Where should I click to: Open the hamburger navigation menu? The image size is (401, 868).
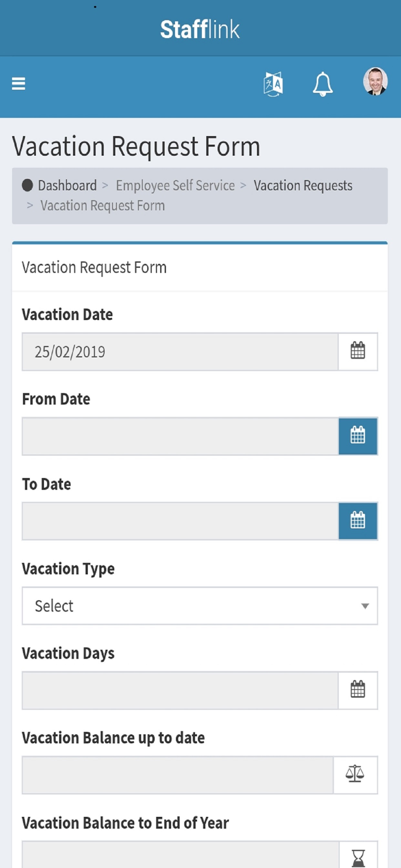18,83
